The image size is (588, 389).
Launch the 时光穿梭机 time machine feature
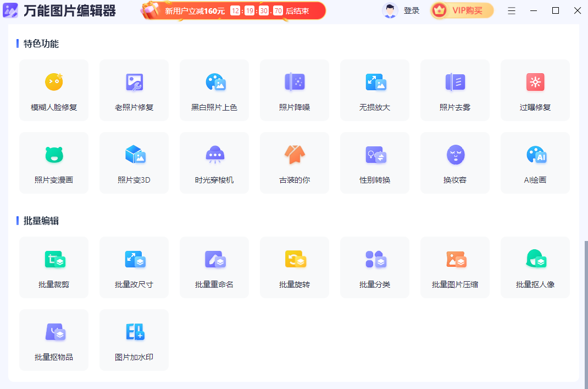pos(214,162)
